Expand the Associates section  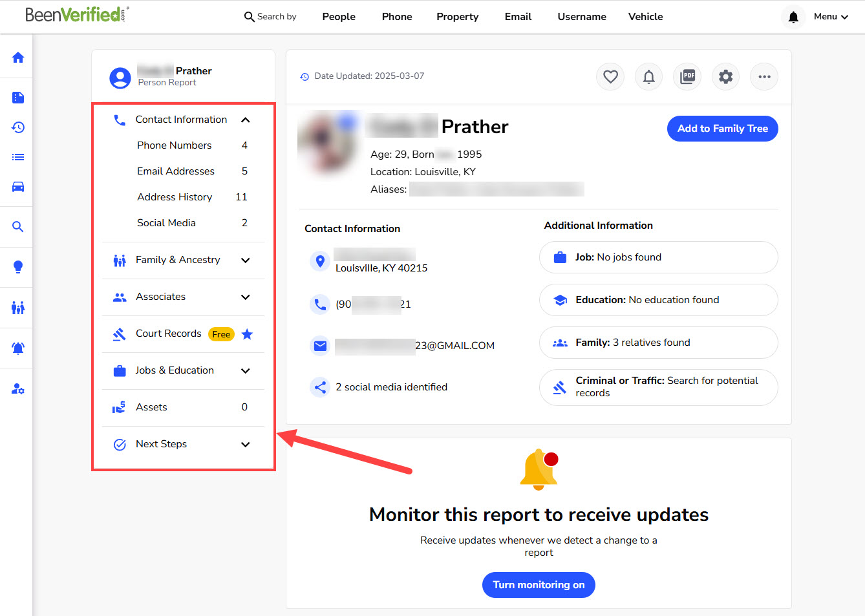click(246, 297)
